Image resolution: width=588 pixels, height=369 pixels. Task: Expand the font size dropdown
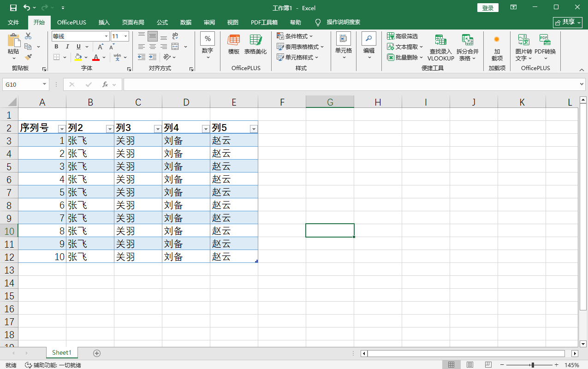(x=125, y=36)
